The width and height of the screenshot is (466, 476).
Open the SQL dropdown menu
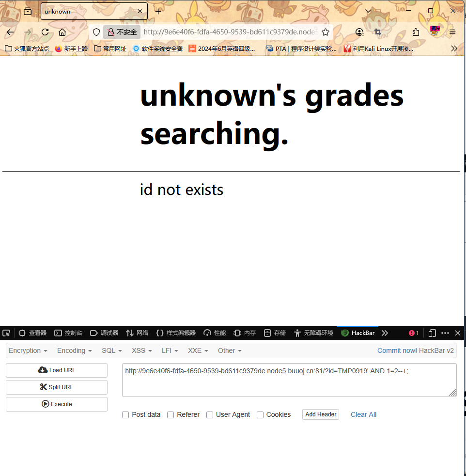[111, 350]
